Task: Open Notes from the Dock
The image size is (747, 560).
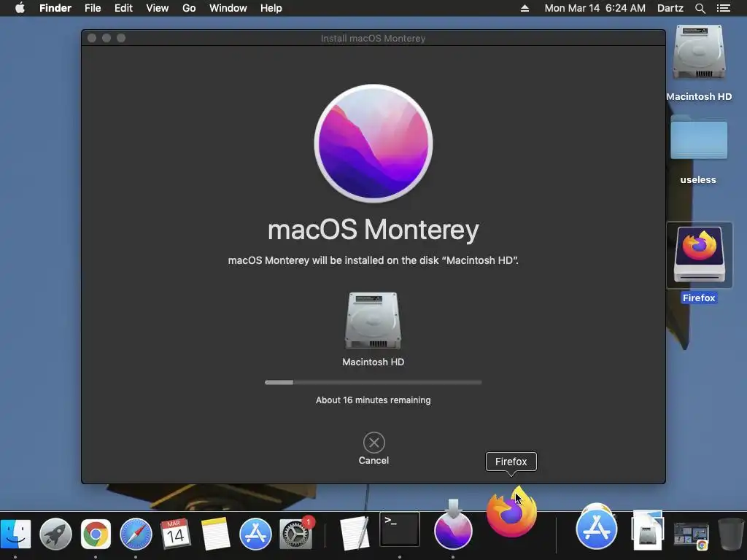Action: 215,534
